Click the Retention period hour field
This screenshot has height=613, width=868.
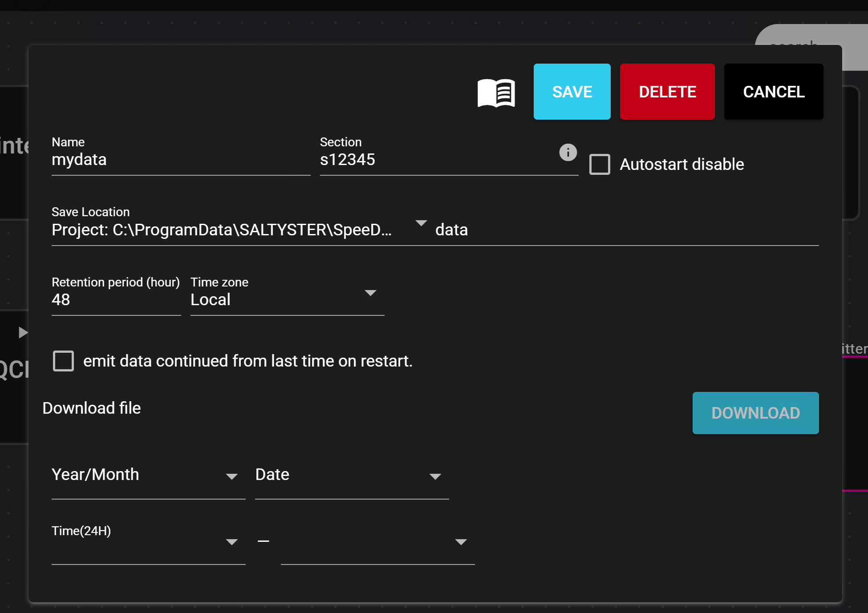point(116,300)
